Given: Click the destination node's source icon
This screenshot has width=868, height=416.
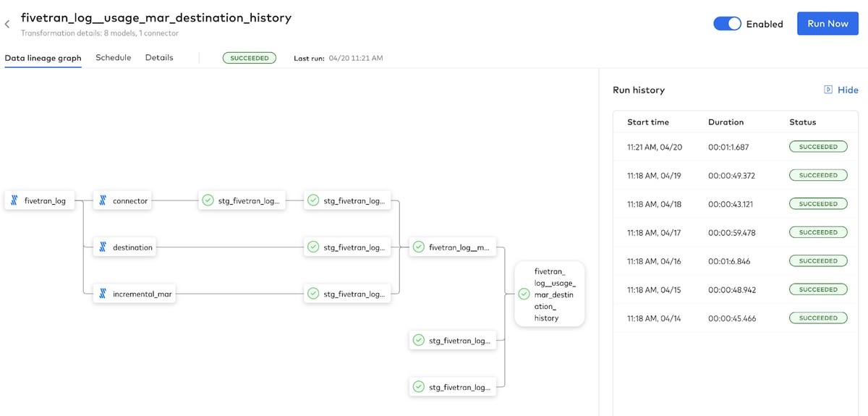Looking at the screenshot, I should tap(103, 247).
